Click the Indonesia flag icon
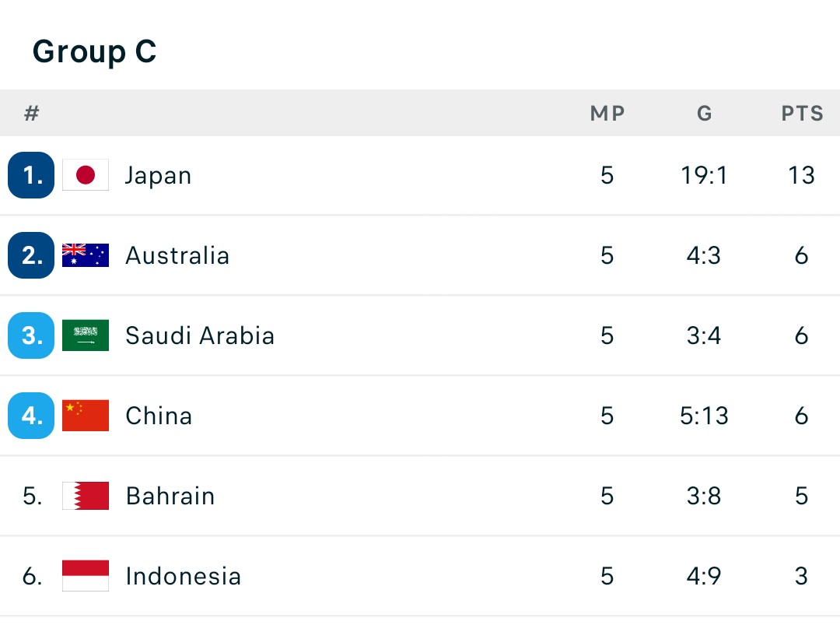This screenshot has height=625, width=840. coord(86,576)
